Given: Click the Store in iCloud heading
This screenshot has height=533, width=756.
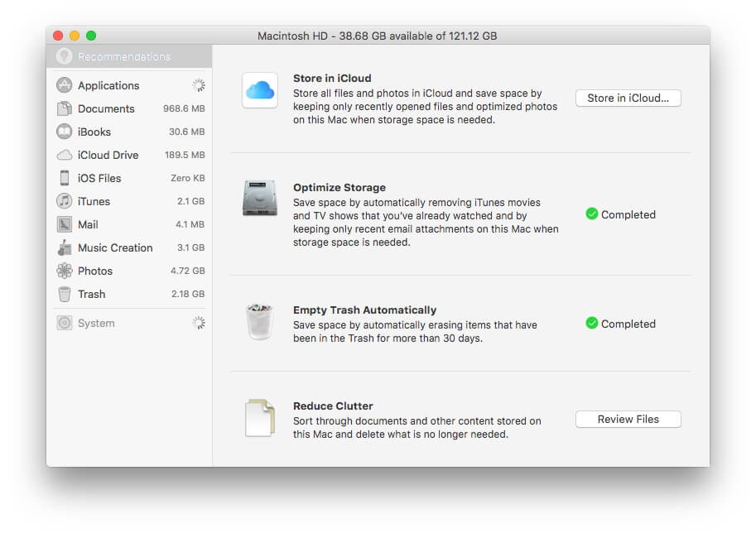Looking at the screenshot, I should coord(332,78).
